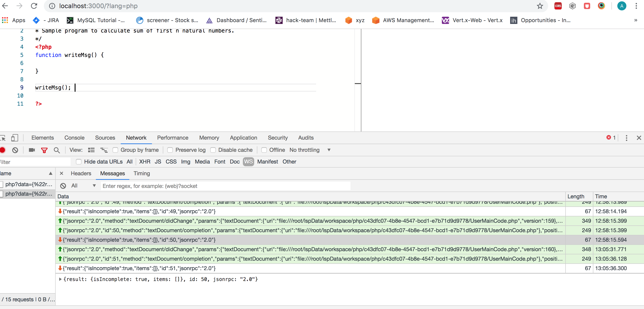Check the Disable cache checkbox
Viewport: 644px width, 309px height.
tap(213, 150)
